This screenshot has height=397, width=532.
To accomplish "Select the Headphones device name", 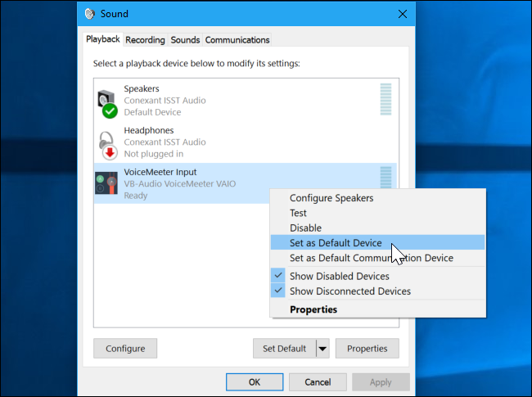I will [149, 130].
